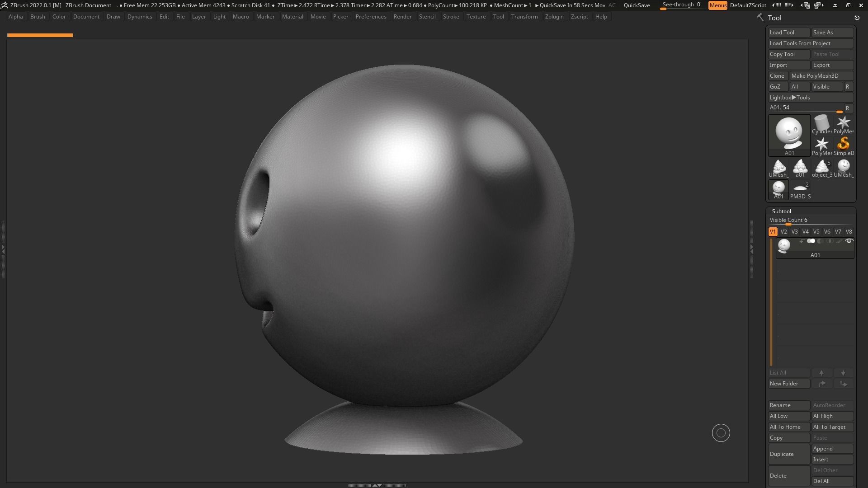
Task: Select the SimpleBrush tool icon
Action: (843, 146)
